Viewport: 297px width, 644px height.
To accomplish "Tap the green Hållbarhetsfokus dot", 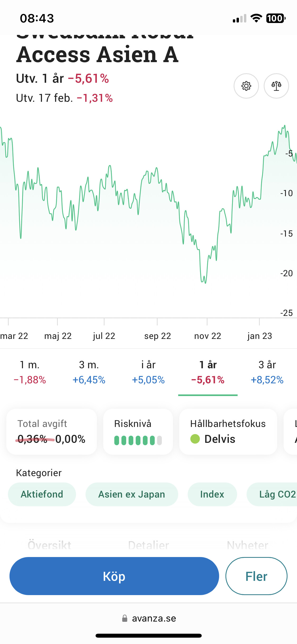I will click(195, 439).
